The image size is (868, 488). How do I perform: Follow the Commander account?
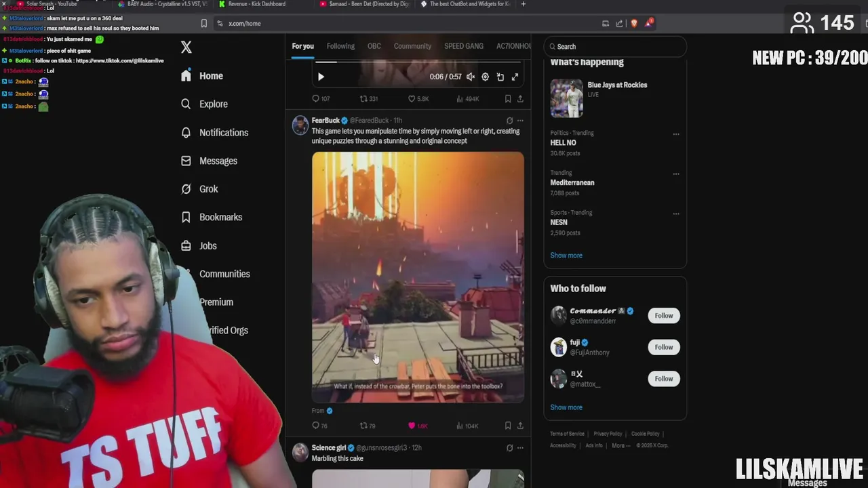click(663, 315)
